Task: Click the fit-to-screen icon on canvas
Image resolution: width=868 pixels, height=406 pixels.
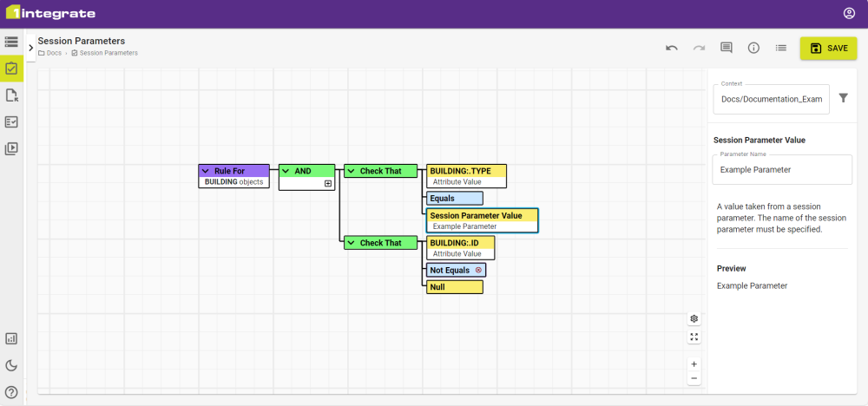Action: [694, 337]
